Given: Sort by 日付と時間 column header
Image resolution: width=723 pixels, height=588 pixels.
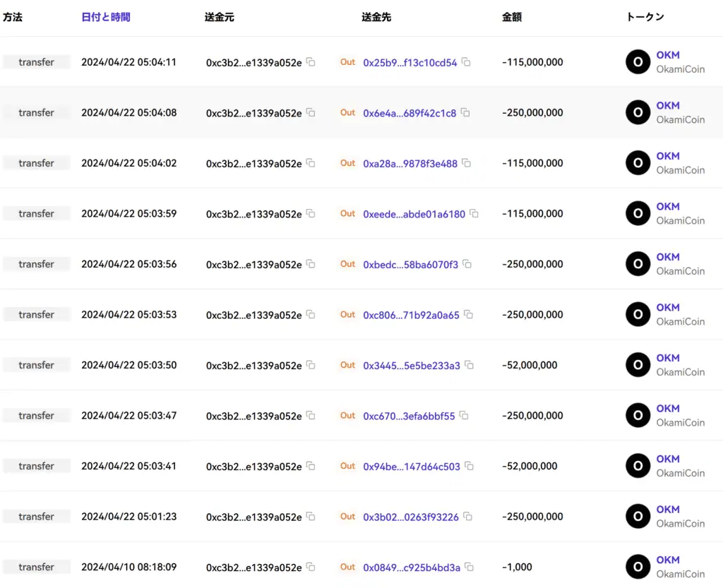Looking at the screenshot, I should [106, 17].
